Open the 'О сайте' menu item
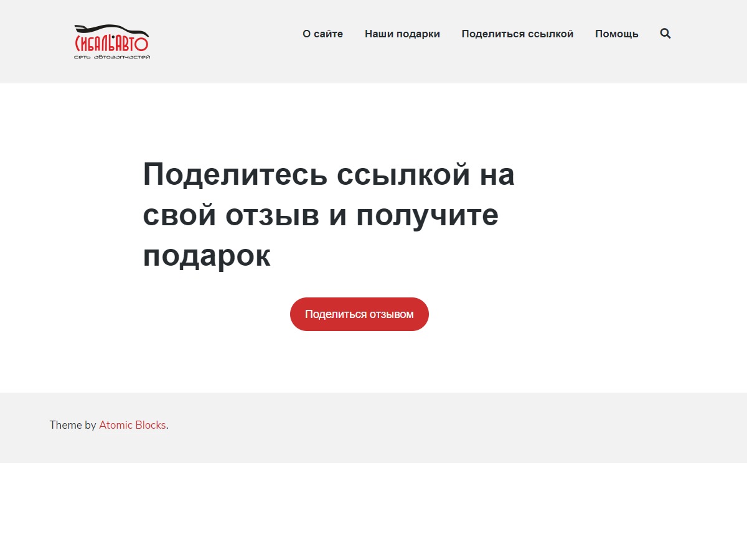Viewport: 747px width, 560px height. pos(322,34)
